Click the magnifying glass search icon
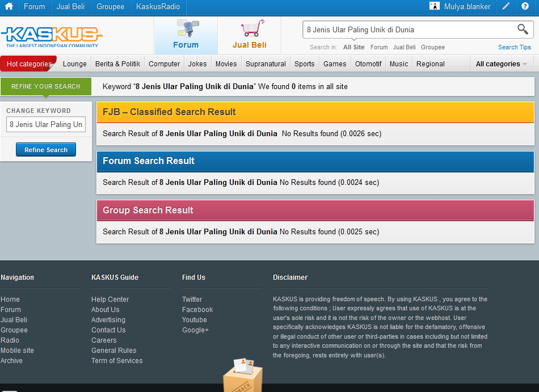The width and height of the screenshot is (539, 392). click(x=523, y=29)
